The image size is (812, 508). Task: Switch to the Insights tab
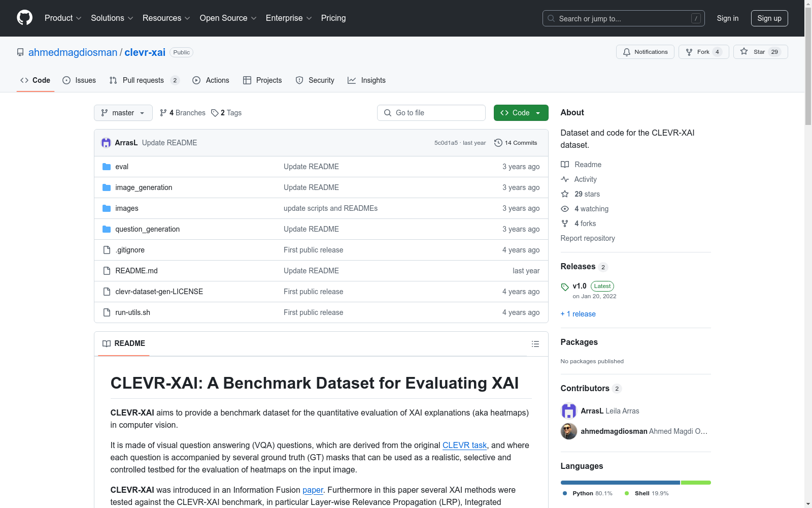pyautogui.click(x=366, y=80)
